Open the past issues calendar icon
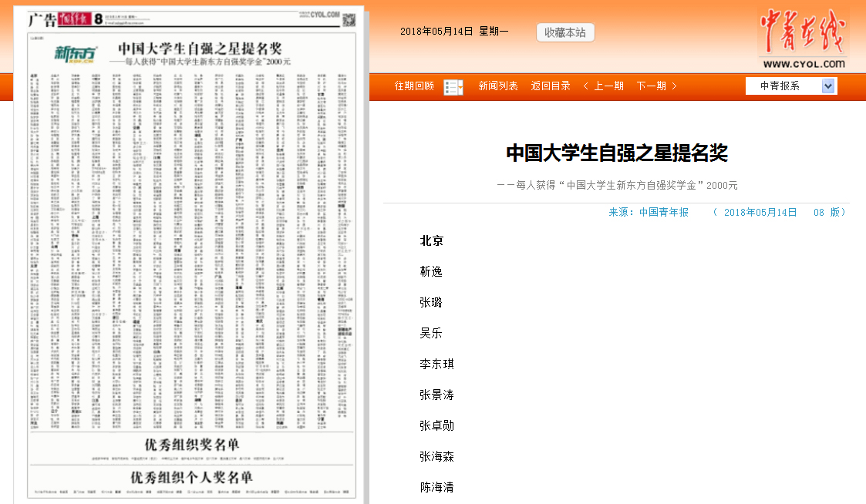This screenshot has height=504, width=866. [453, 87]
